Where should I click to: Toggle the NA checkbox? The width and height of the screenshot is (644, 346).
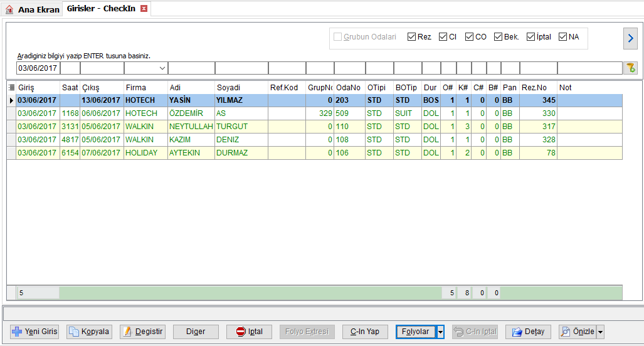click(x=562, y=37)
